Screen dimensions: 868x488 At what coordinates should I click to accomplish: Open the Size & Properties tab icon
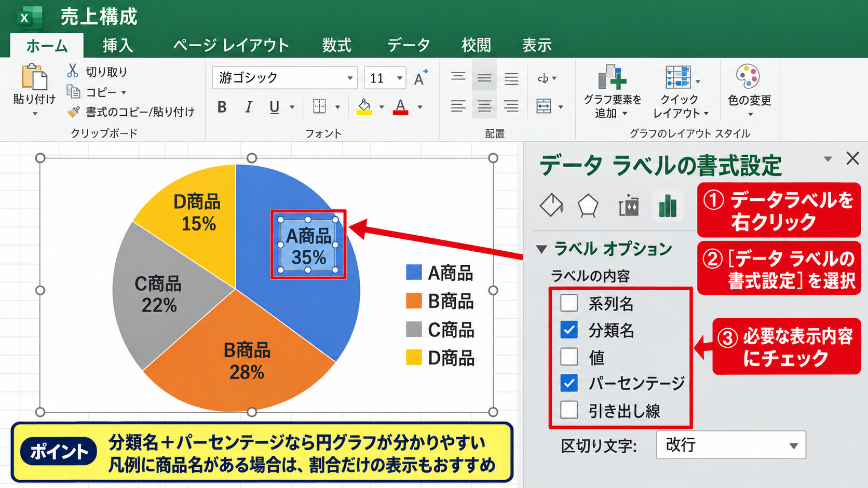[x=628, y=206]
